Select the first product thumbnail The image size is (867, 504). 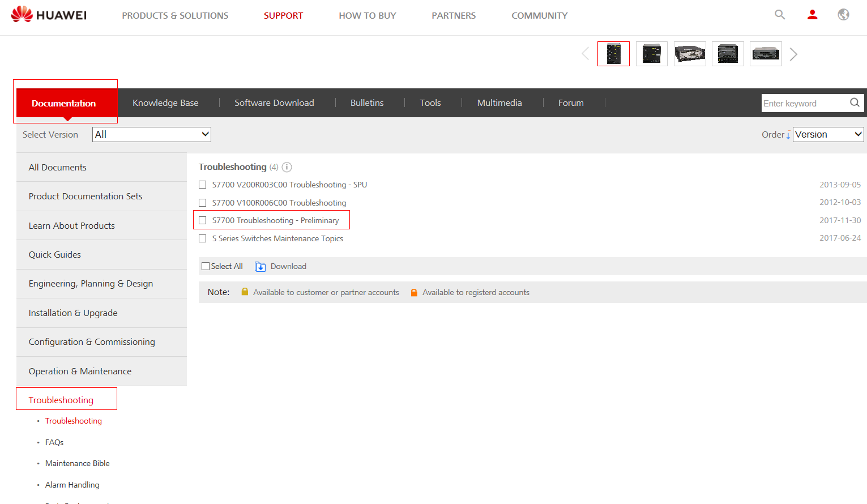tap(613, 54)
